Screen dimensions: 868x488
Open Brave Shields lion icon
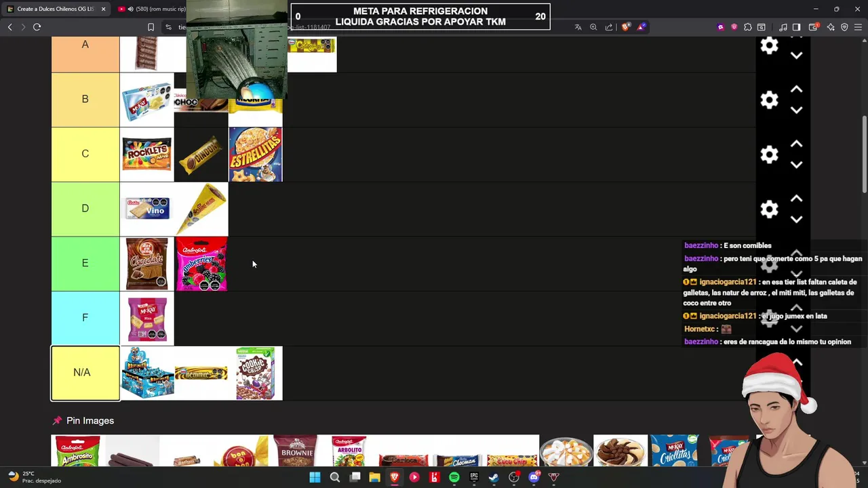click(625, 27)
